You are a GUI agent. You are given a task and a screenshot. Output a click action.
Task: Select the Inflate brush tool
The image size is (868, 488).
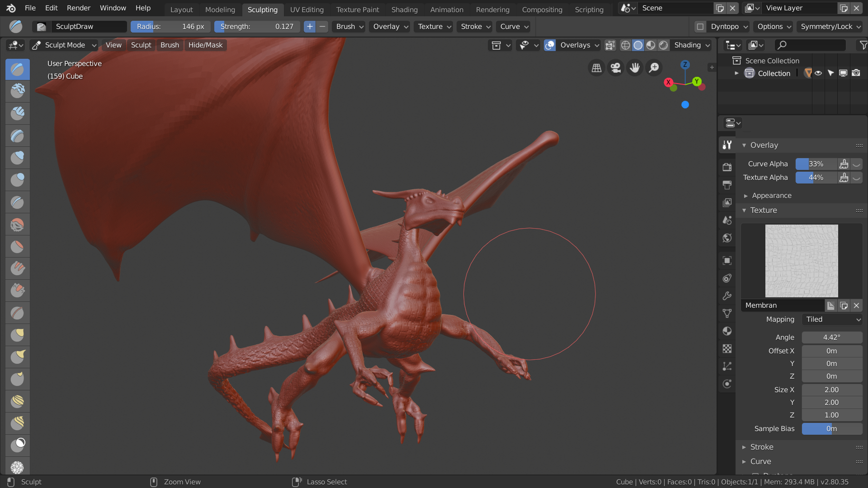(x=17, y=158)
